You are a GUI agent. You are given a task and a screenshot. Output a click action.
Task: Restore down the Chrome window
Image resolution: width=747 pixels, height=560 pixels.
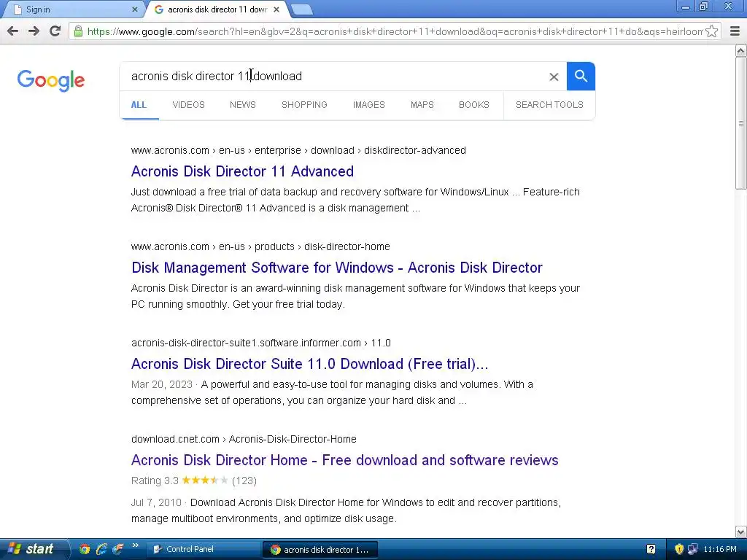coord(703,7)
